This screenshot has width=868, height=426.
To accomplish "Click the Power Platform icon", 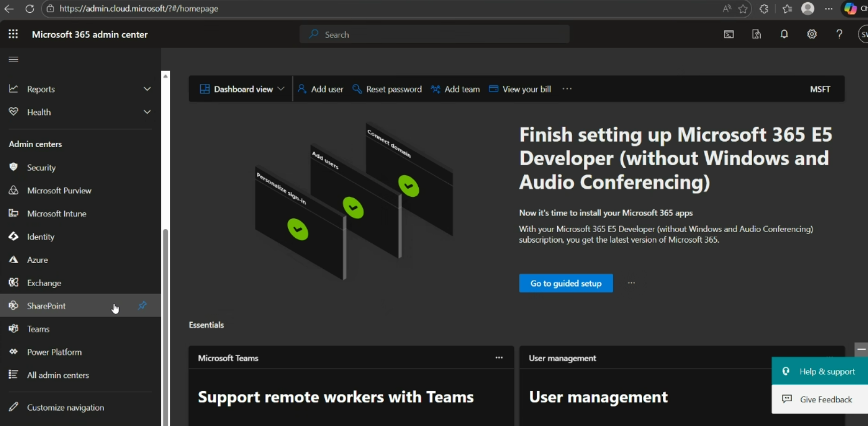I will tap(13, 352).
